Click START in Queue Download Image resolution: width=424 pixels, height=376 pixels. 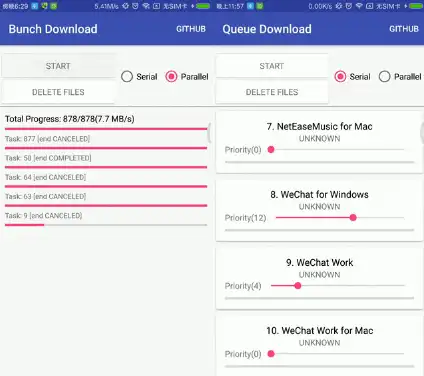tap(272, 66)
